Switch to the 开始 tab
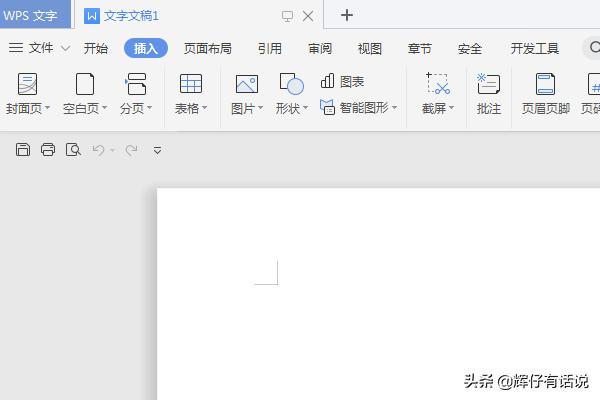Image resolution: width=600 pixels, height=400 pixels. coord(96,48)
